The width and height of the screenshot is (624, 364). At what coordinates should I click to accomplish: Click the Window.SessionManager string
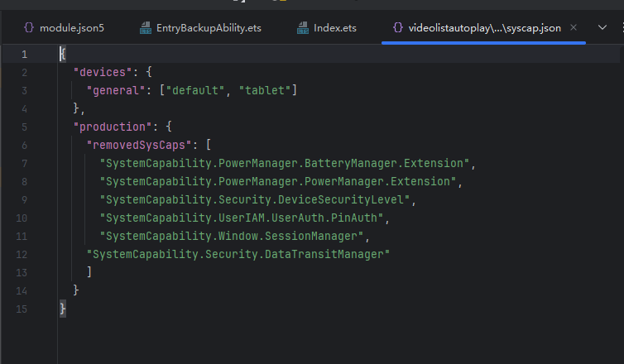[x=232, y=237]
